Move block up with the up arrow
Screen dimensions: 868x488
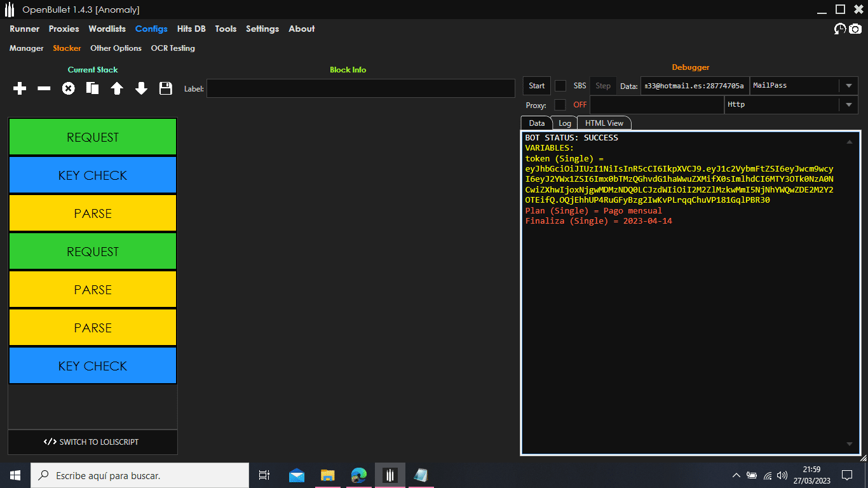click(x=117, y=89)
